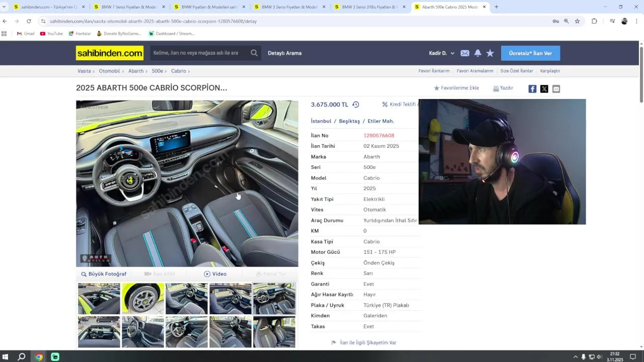This screenshot has height=362, width=644.
Task: Click Vasıta breadcrumb
Action: tap(84, 71)
